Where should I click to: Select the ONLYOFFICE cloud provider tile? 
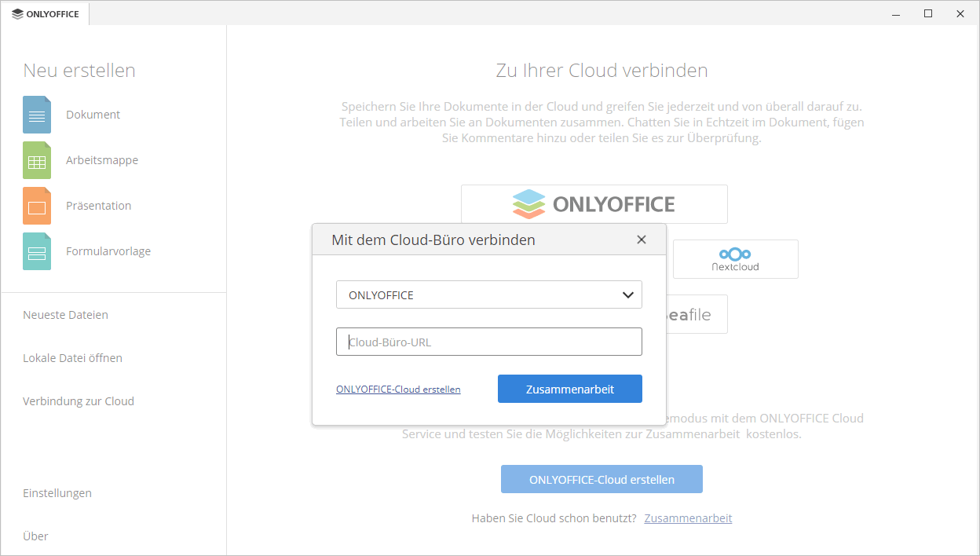pos(594,204)
